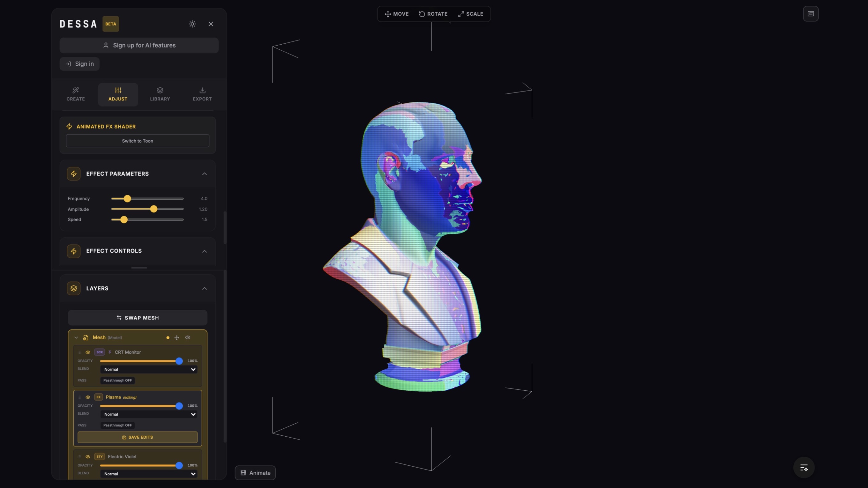
Task: Open the Library tab
Action: [160, 94]
